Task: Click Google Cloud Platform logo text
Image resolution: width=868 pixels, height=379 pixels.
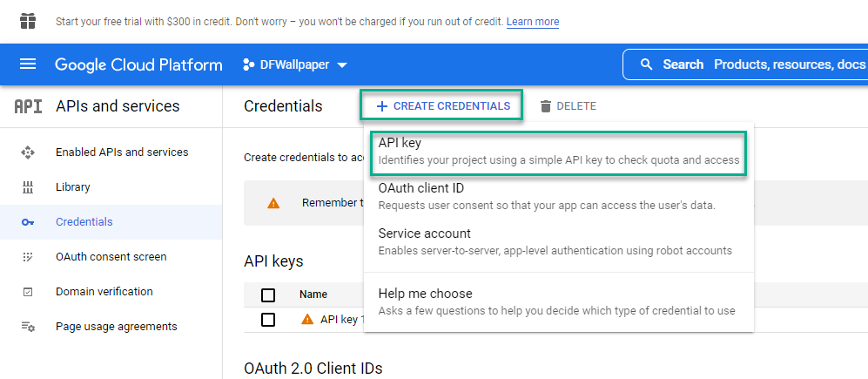Action: tap(138, 64)
